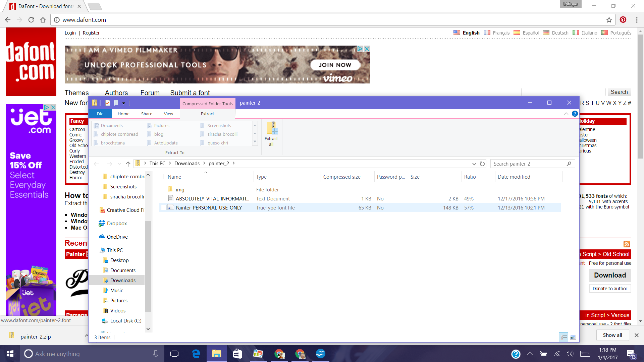Click Show all downloads button
The image size is (644, 362).
[x=612, y=335]
